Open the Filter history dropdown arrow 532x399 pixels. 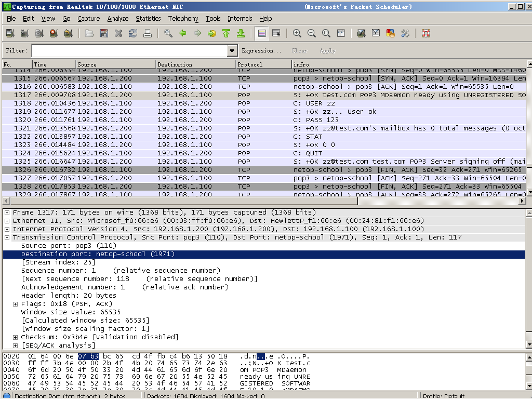232,50
